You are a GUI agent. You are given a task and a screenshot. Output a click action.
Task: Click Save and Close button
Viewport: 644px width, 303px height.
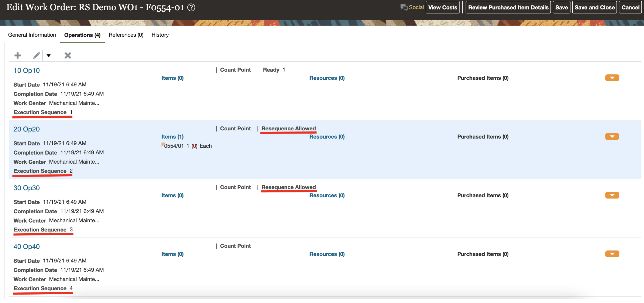[595, 7]
